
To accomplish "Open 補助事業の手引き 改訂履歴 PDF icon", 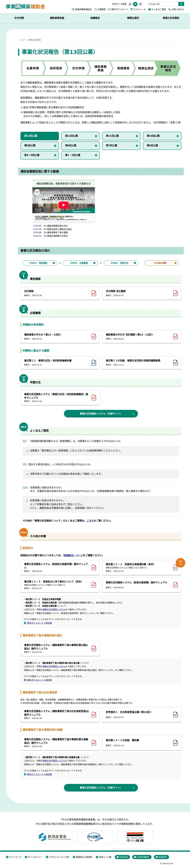I will [x=175, y=337].
